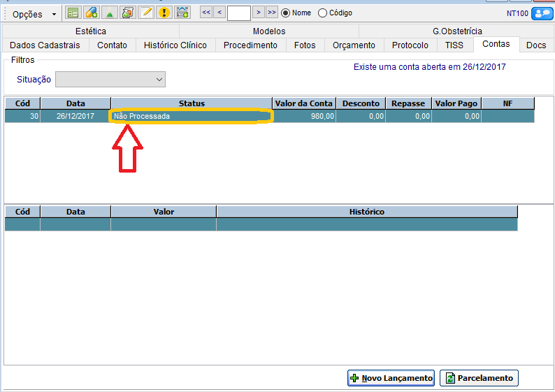Select the Código radio button
Screen dimensions: 555x392
click(322, 13)
